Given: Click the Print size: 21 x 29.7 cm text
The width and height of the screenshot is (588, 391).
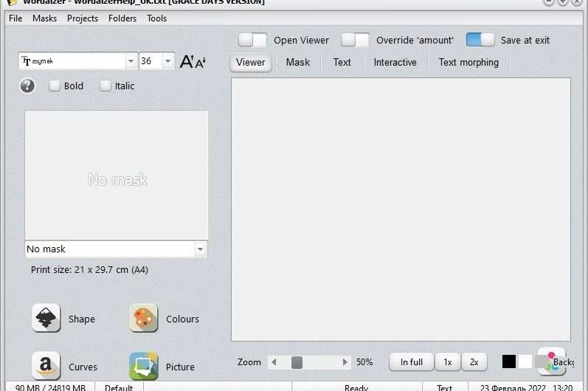Looking at the screenshot, I should coord(89,270).
